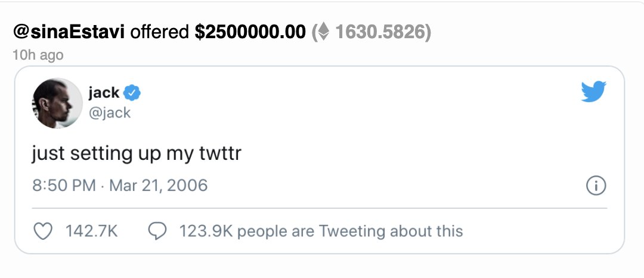The image size is (644, 278).
Task: Click the "jack" display name
Action: pyautogui.click(x=104, y=92)
